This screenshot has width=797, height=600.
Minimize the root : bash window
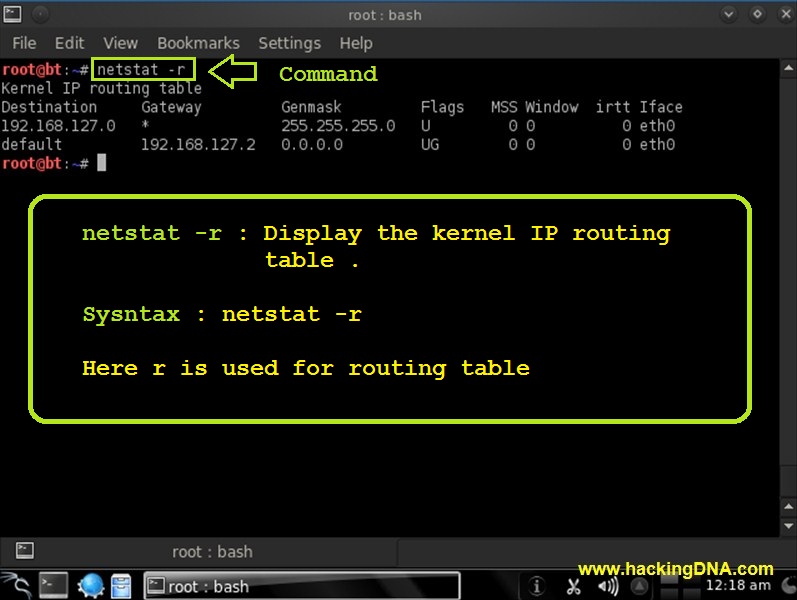728,14
